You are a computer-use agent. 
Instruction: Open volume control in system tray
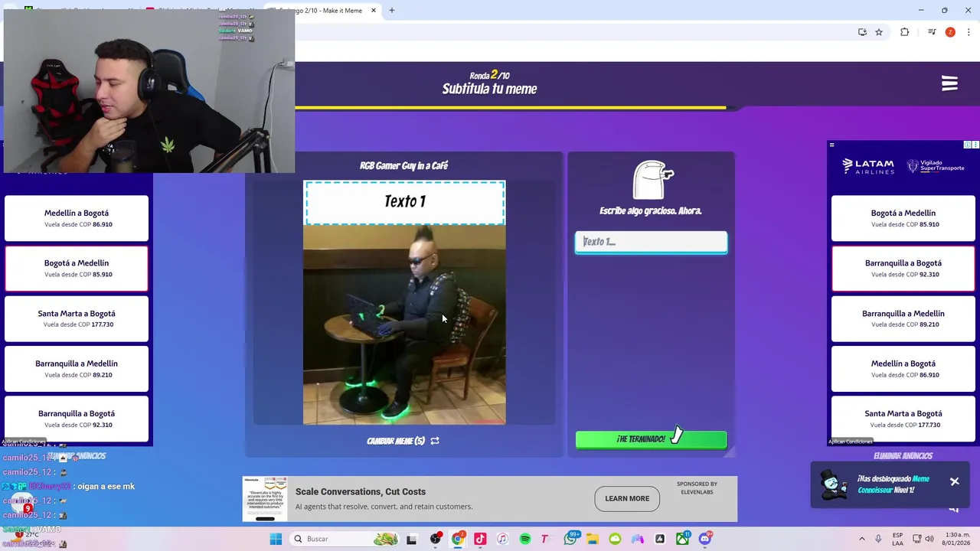click(x=929, y=539)
